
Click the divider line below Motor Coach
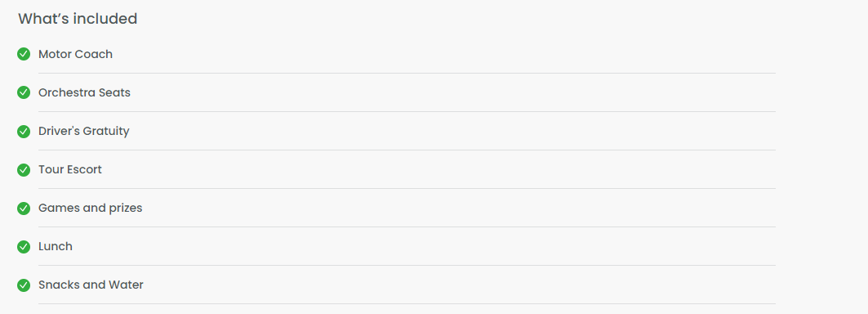(407, 74)
